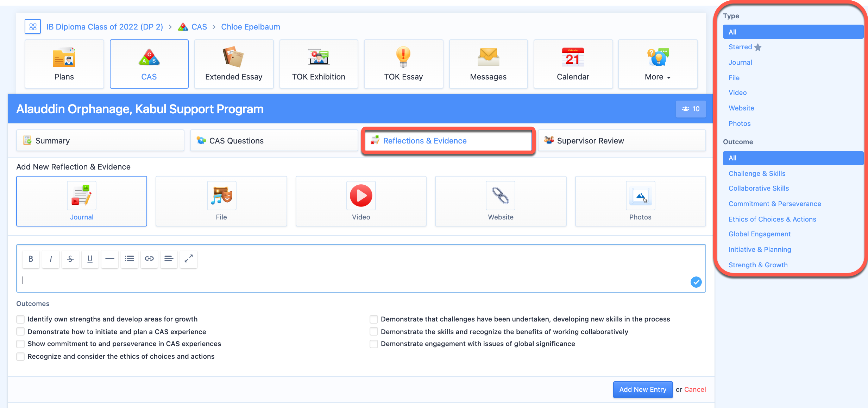Toggle underline formatting in editor
868x408 pixels.
[90, 259]
